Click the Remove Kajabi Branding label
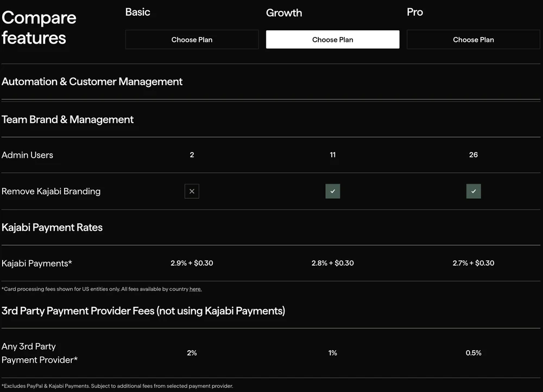543x392 pixels. (51, 191)
